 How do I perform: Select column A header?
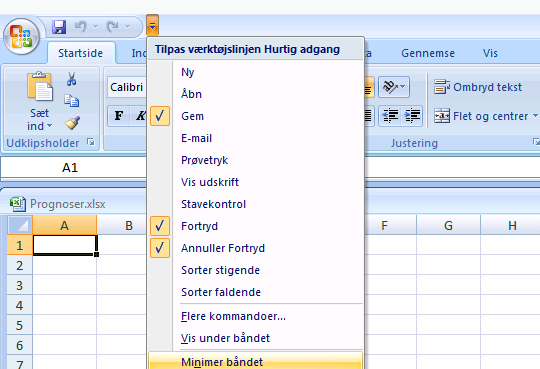coord(65,225)
